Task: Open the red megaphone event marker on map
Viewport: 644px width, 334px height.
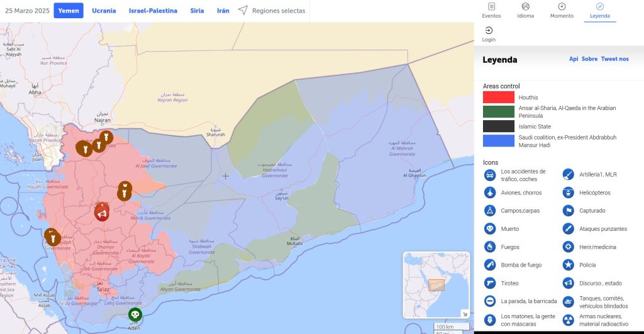Action: click(102, 213)
